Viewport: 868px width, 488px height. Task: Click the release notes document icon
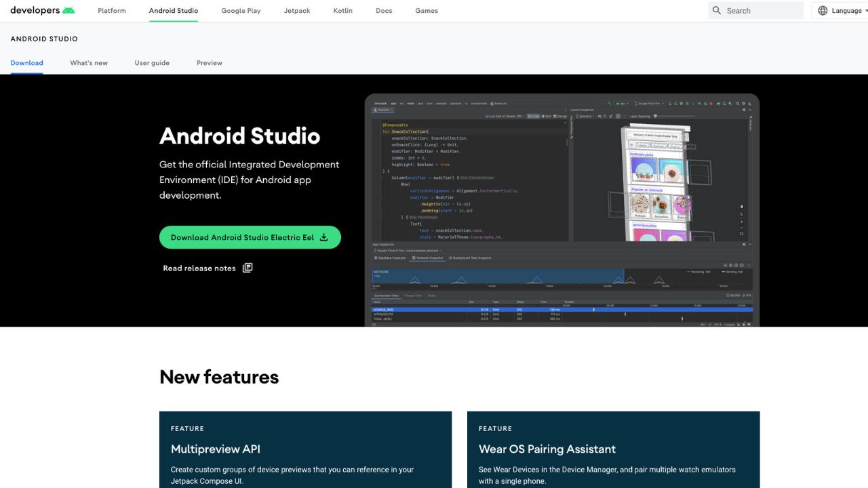click(248, 268)
